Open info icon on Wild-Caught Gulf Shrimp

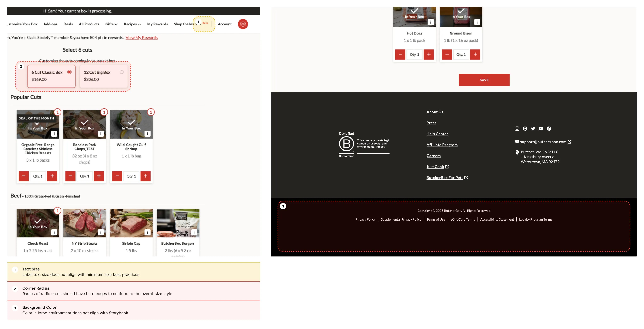point(147,134)
